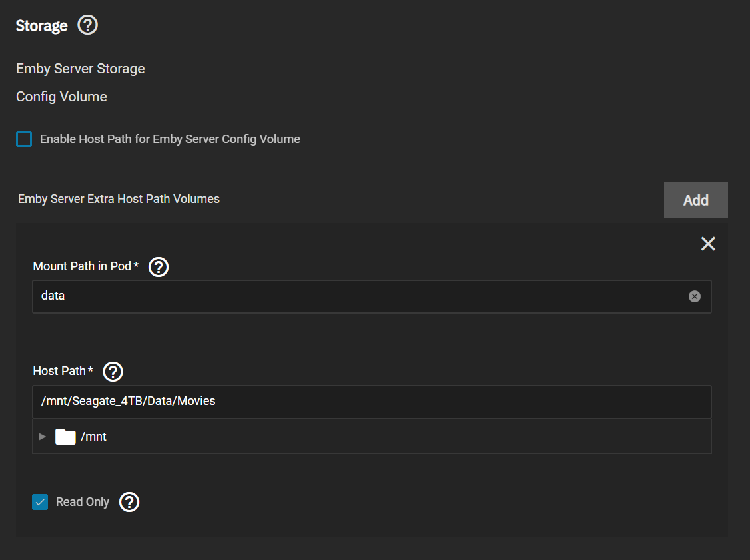Click the Storage section heading
The image size is (750, 560).
pyautogui.click(x=42, y=26)
